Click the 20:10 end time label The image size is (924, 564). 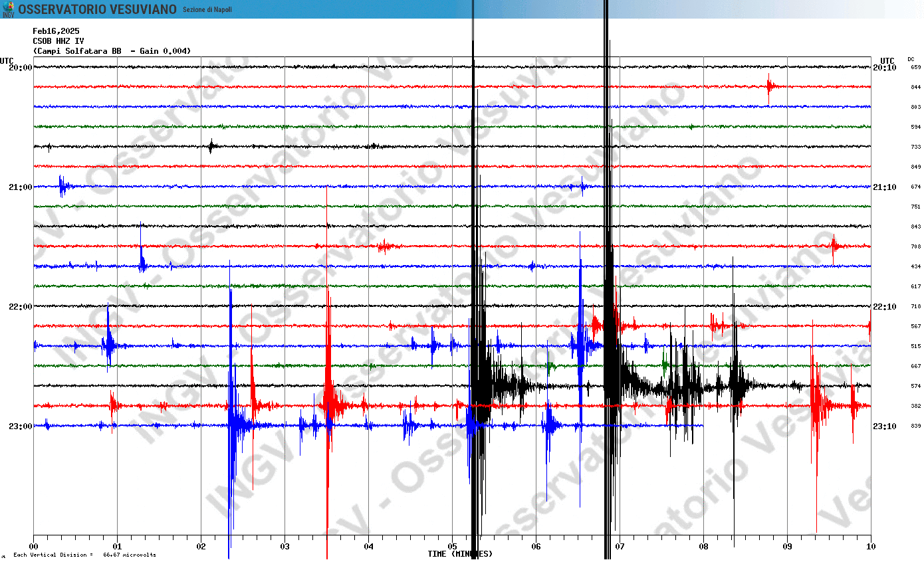884,67
